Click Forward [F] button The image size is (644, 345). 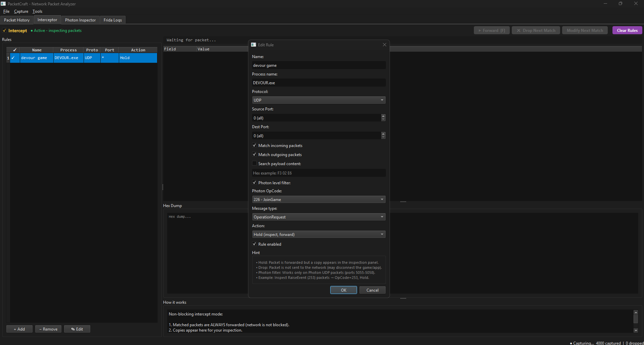(x=492, y=30)
